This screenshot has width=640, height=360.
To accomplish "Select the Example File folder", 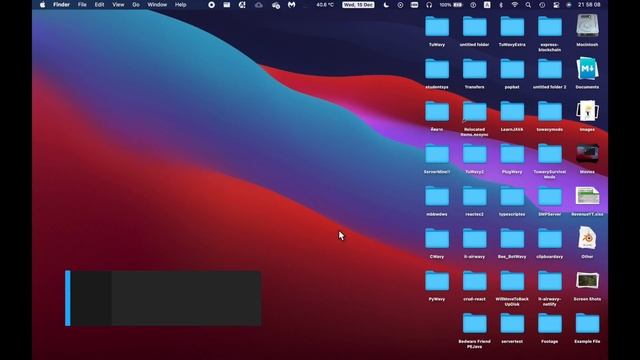I will point(587,324).
